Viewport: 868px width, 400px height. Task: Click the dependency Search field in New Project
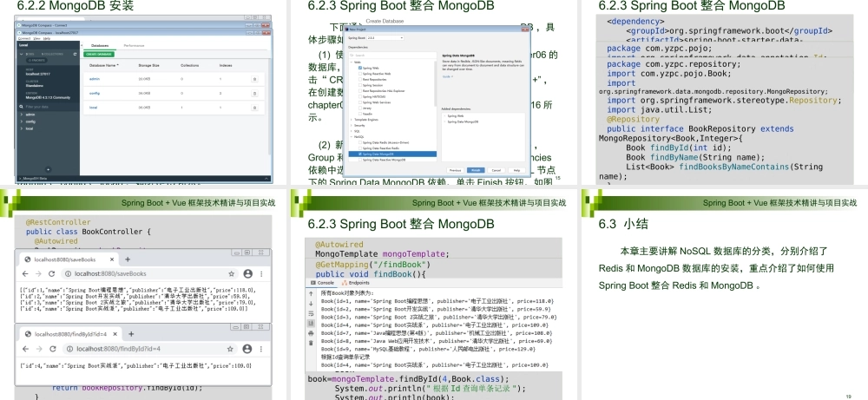pos(392,56)
